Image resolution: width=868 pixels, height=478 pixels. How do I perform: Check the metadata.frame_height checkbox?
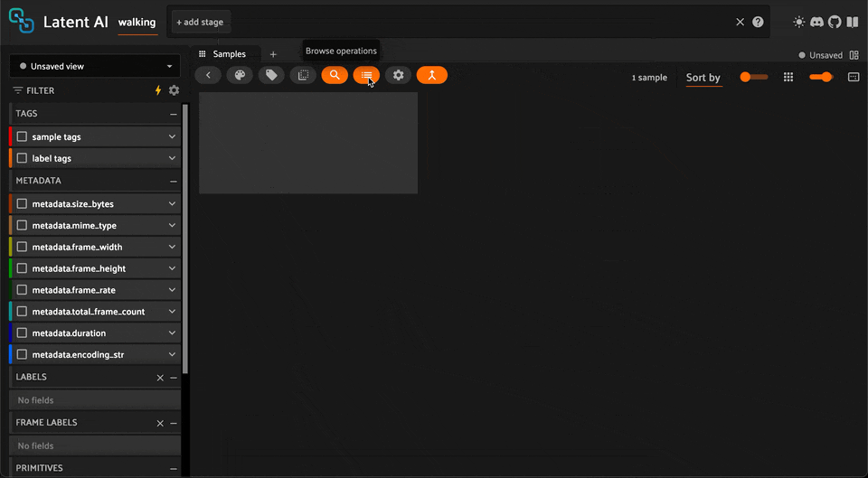click(22, 268)
